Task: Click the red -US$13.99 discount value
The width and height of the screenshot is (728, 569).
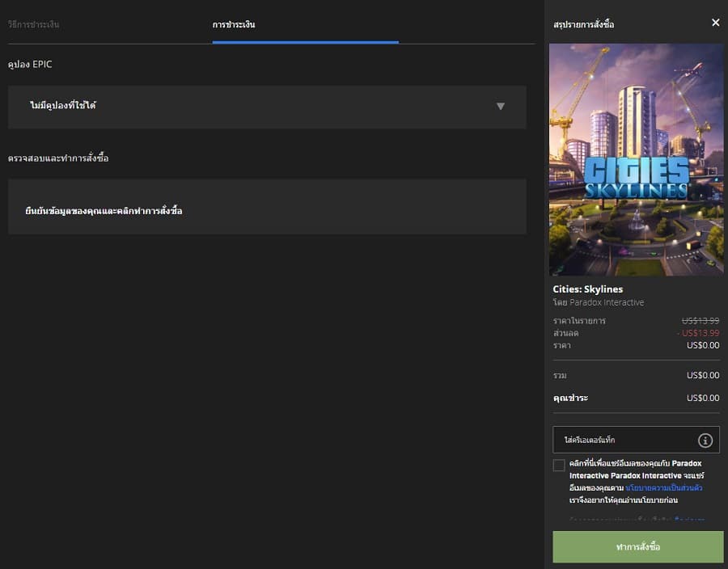Action: click(698, 333)
